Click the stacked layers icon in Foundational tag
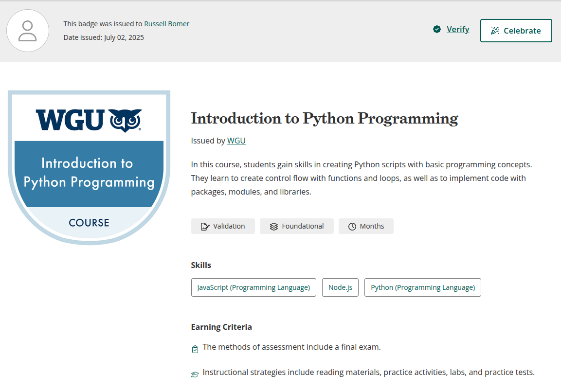The height and width of the screenshot is (392, 561). coord(274,227)
